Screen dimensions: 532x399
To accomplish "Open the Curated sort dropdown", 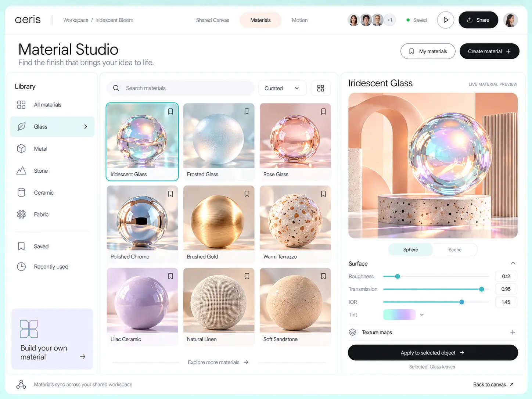I will [x=282, y=88].
